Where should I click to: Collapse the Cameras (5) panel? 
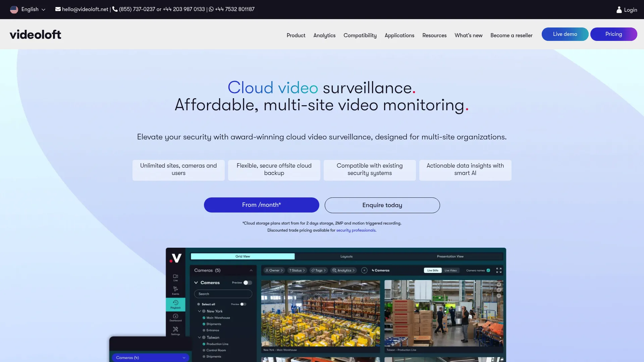pyautogui.click(x=251, y=270)
